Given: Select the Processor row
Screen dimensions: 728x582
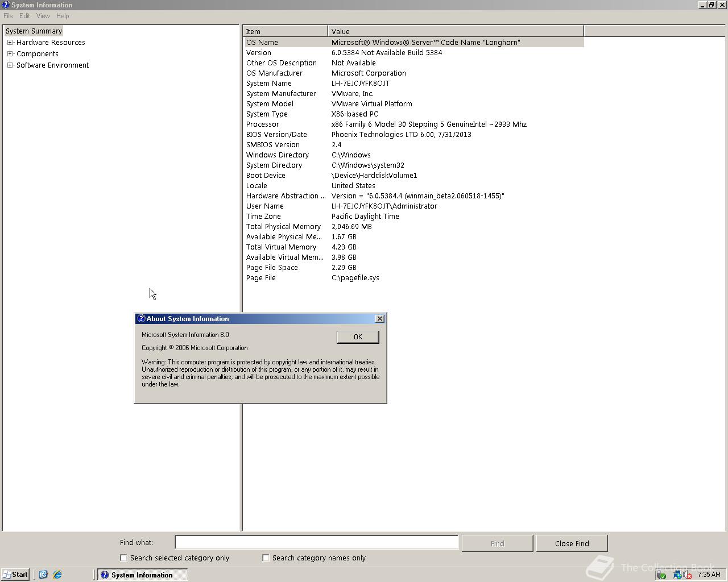Looking at the screenshot, I should click(414, 124).
